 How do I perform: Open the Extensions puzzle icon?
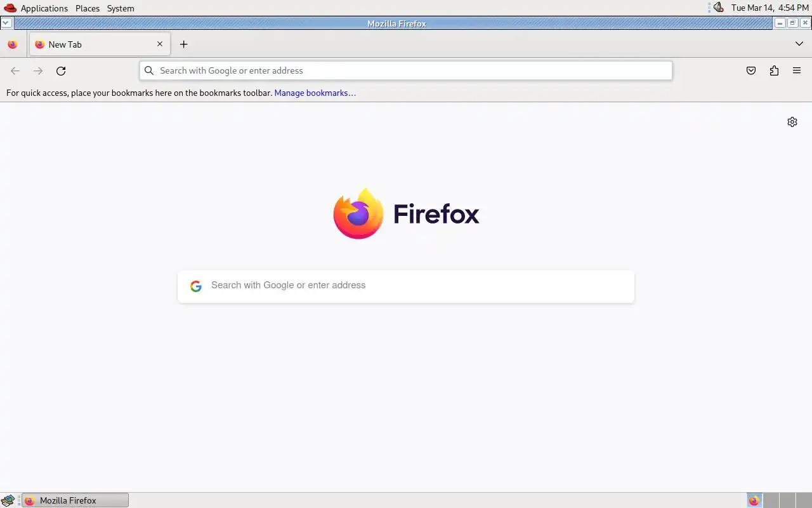tap(774, 71)
